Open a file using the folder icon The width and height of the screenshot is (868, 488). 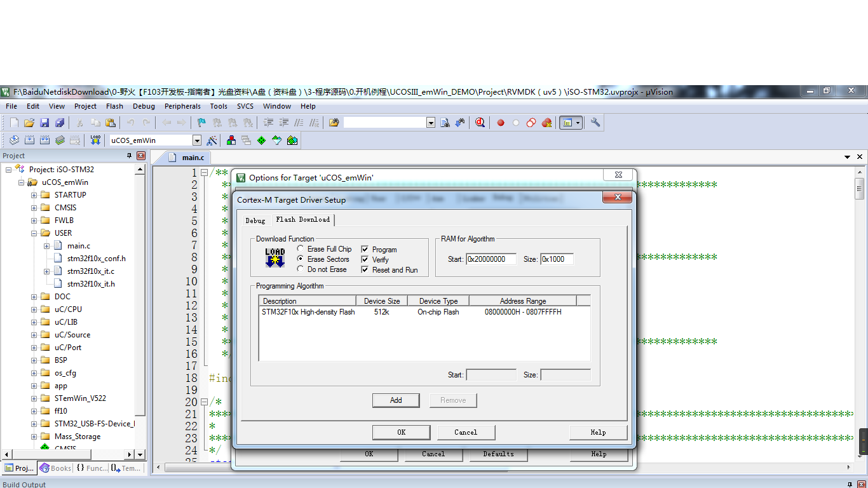[29, 123]
